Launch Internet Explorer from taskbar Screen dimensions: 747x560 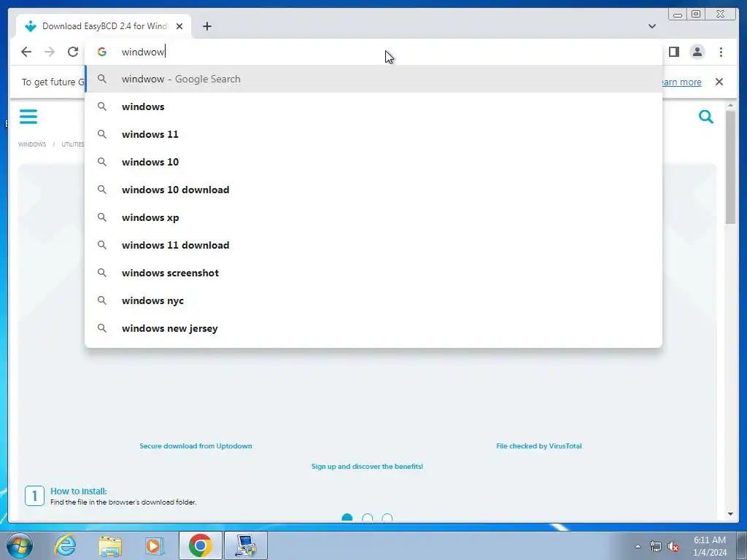[x=65, y=545]
